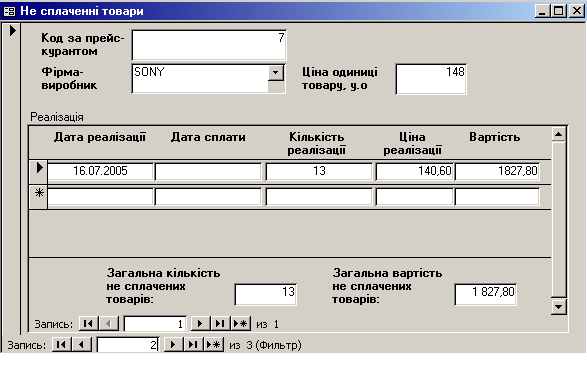Image resolution: width=587 pixels, height=384 pixels.
Task: Click the Код за прейс-курантом label
Action: [x=82, y=44]
